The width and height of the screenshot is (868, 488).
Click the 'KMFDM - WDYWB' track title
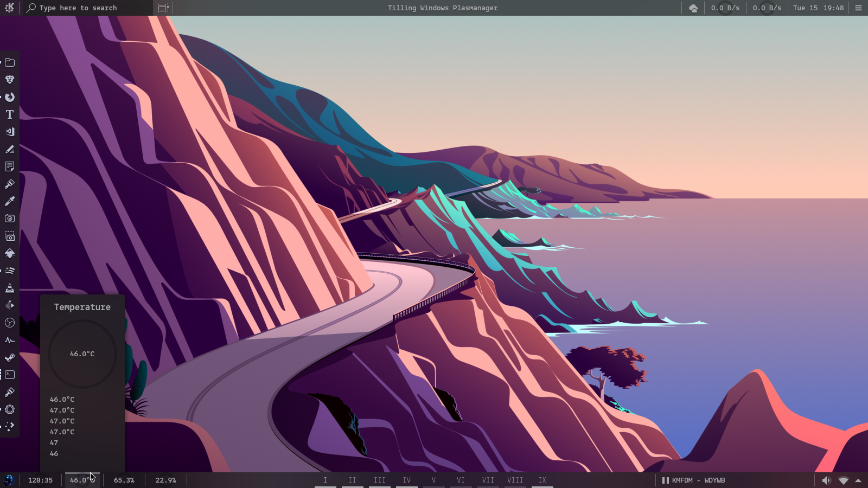point(699,480)
